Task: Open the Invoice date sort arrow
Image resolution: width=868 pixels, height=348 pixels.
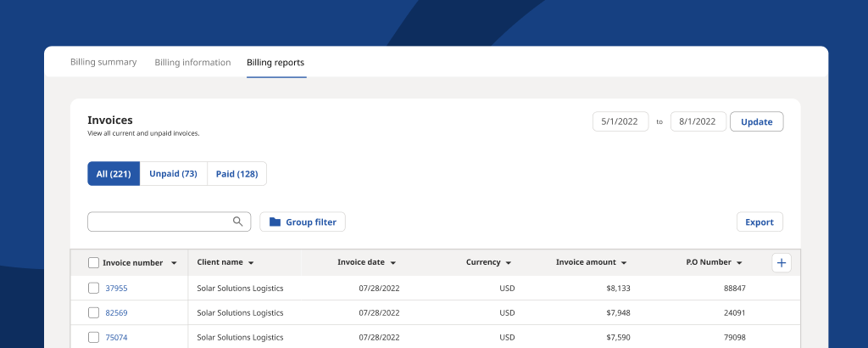Action: [x=393, y=263]
